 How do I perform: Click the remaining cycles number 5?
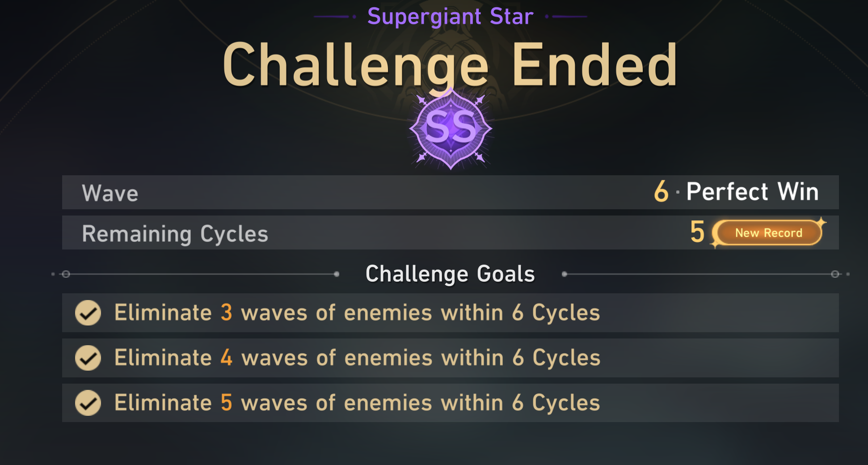[697, 232]
